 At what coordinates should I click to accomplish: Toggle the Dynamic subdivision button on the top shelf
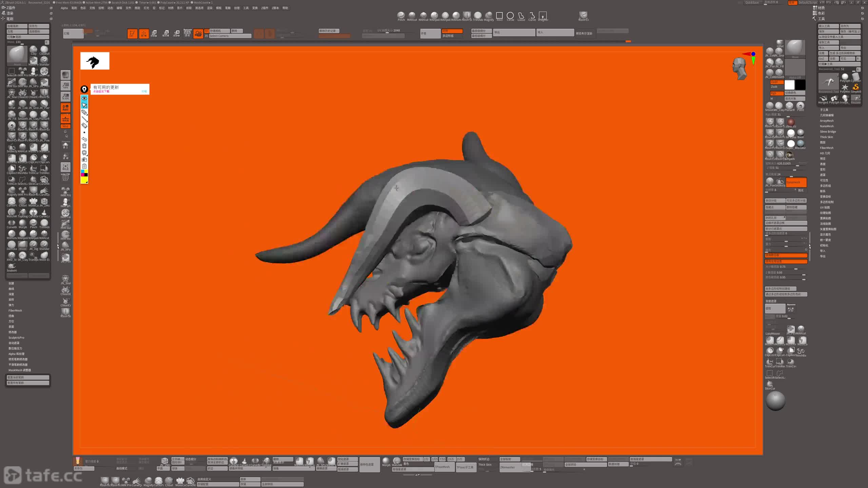coord(187,33)
